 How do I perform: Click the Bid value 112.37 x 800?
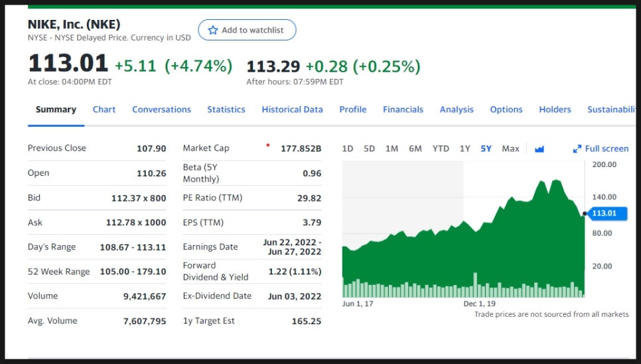139,198
